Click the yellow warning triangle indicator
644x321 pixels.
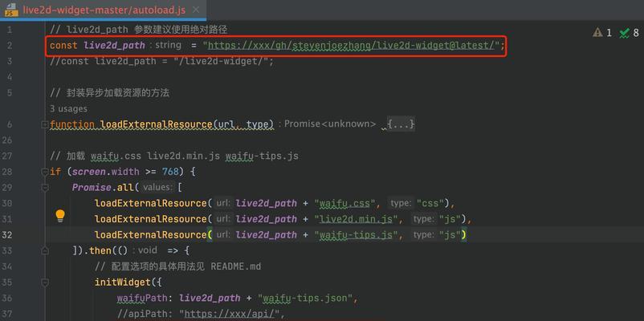click(x=597, y=32)
